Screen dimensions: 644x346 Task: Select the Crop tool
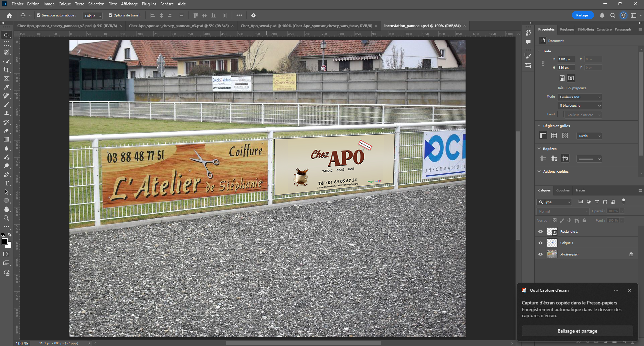tap(6, 70)
